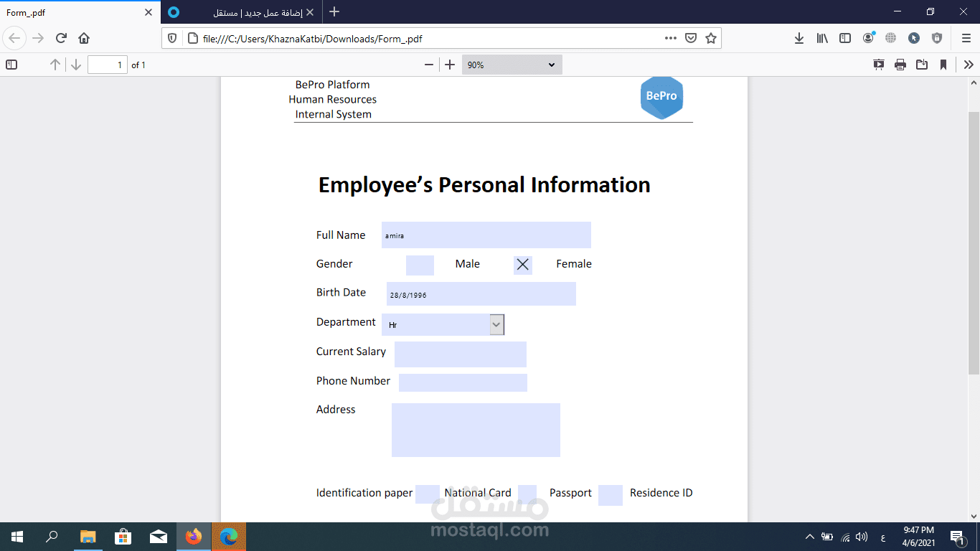Open the notification action center
Viewport: 980px width, 551px height.
[x=957, y=537]
